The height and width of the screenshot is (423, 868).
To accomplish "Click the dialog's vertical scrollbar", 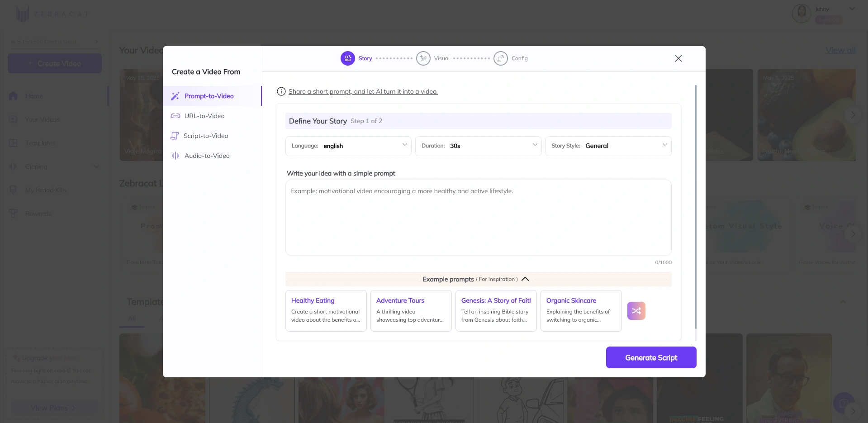I will point(696,207).
